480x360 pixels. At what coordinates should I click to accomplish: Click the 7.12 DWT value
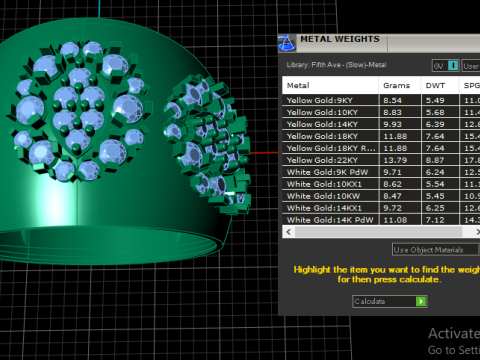click(435, 220)
